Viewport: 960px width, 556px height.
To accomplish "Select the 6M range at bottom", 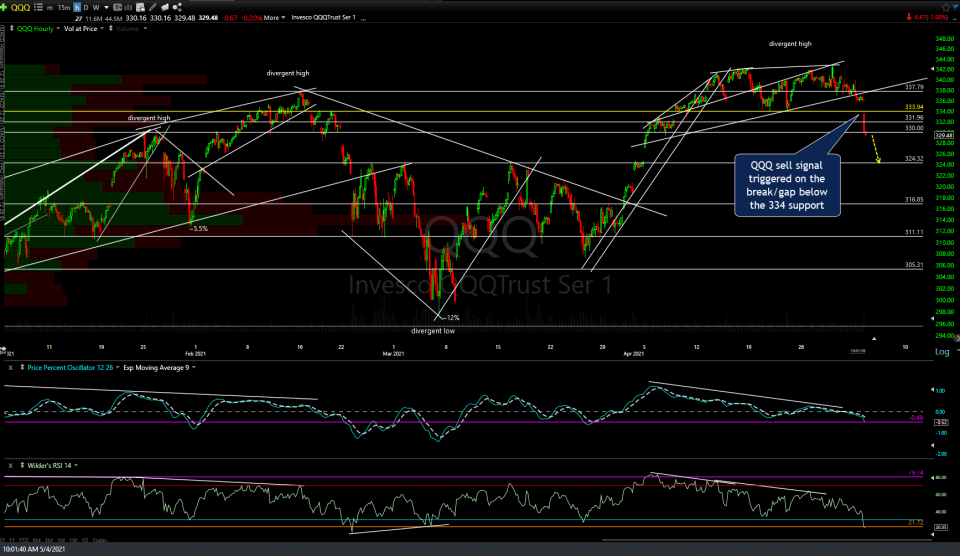I will point(37,540).
